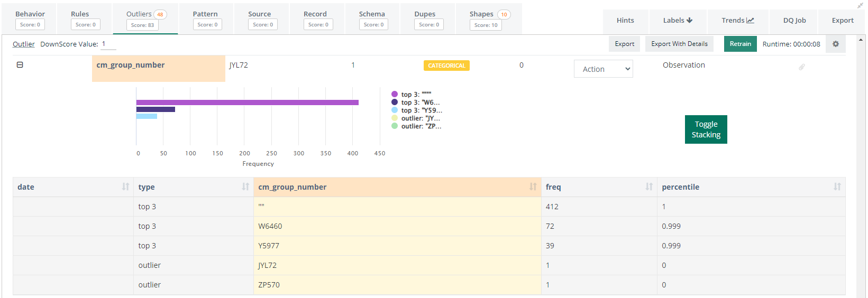Toggle the green outlier ZP legend series
Screen dimensions: 868x298
[x=395, y=126]
